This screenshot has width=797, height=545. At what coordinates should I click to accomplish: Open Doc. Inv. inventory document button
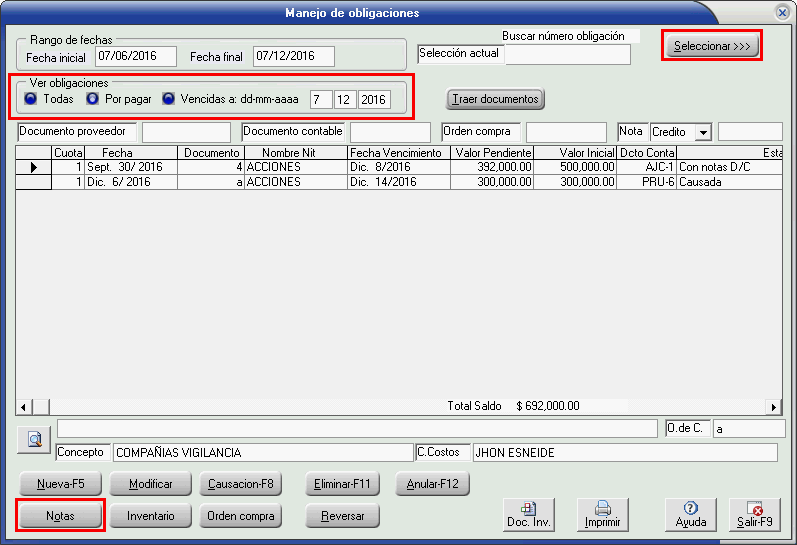(x=529, y=514)
